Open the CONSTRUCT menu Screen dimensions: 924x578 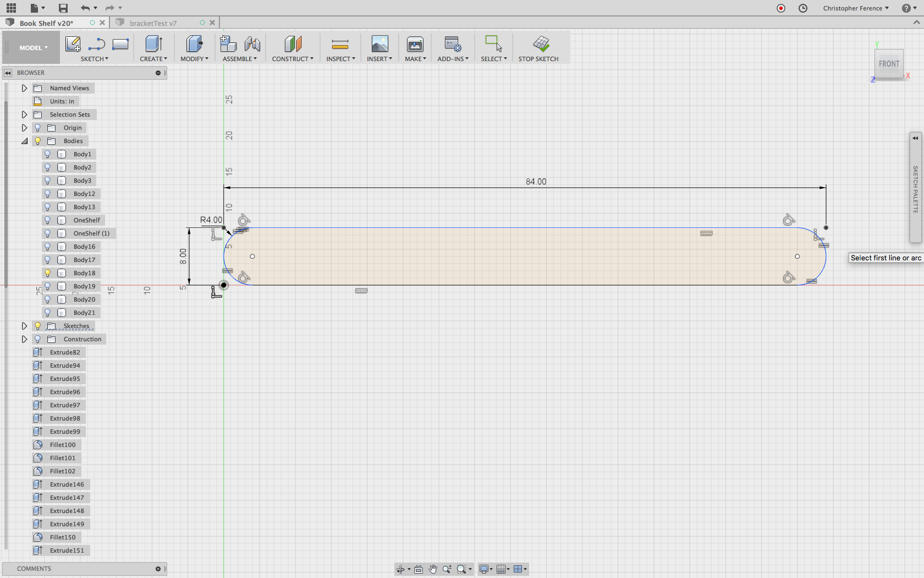coord(293,59)
